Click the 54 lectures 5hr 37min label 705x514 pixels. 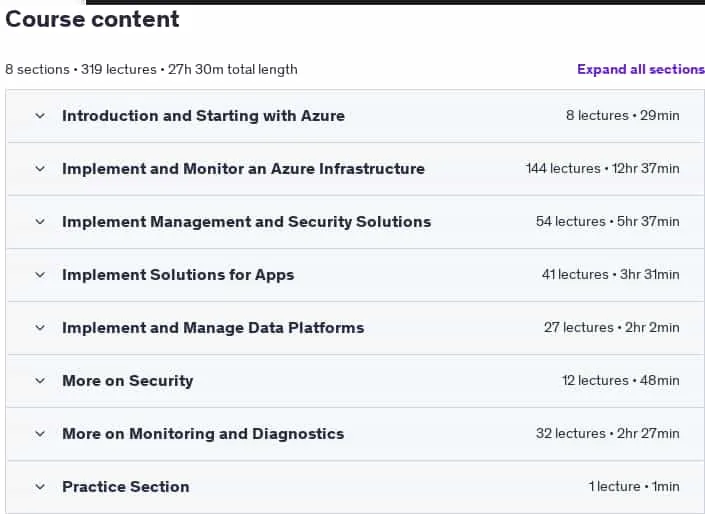(607, 222)
